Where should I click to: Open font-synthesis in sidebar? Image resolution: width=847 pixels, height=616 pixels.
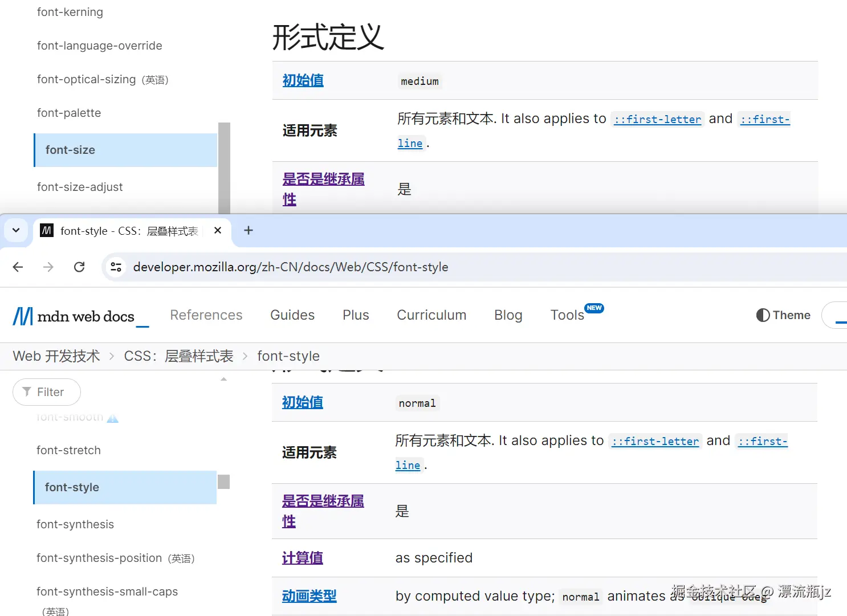[75, 524]
